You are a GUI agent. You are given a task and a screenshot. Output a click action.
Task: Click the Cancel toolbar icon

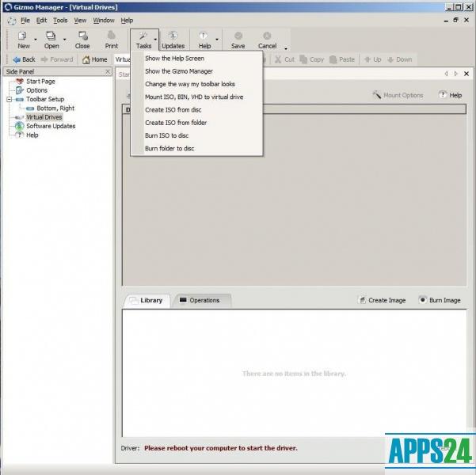(x=267, y=36)
